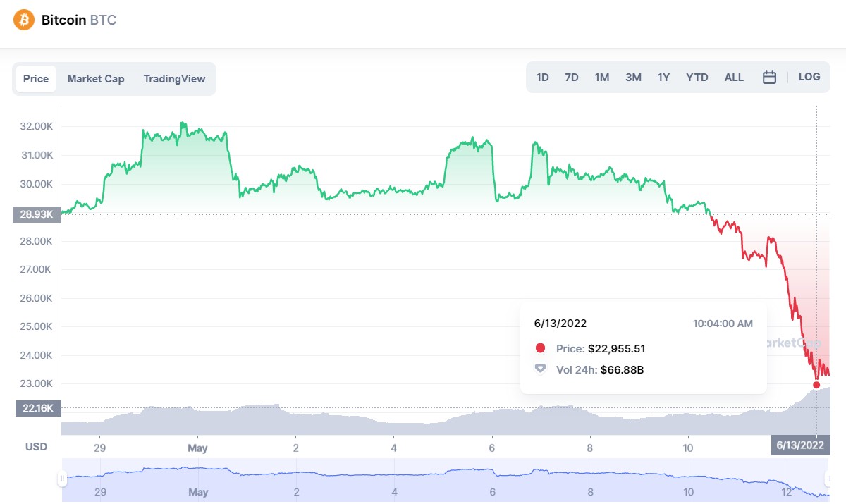Choose the 7D time range
The image size is (846, 504).
click(x=571, y=78)
